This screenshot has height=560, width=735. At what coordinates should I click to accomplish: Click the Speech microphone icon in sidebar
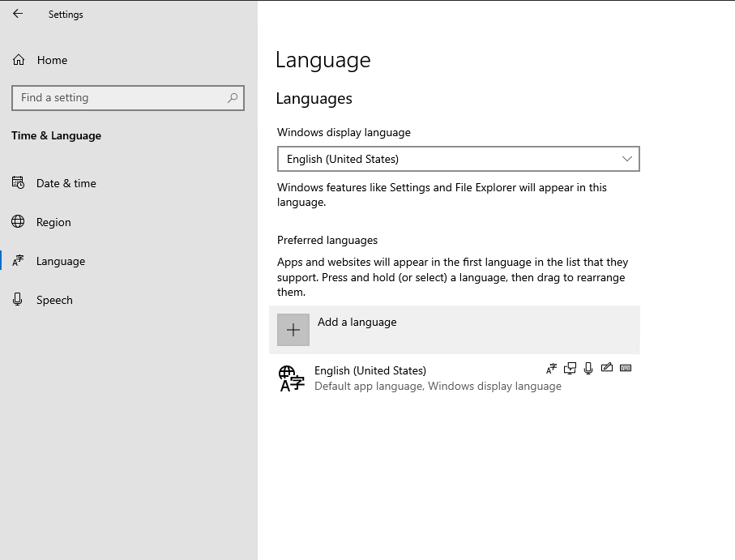[18, 300]
